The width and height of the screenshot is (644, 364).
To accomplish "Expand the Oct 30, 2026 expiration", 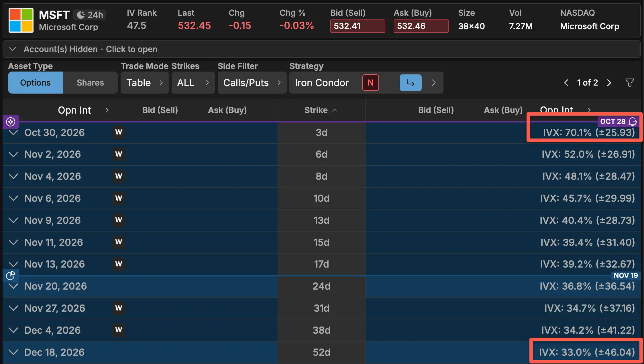I will click(13, 132).
